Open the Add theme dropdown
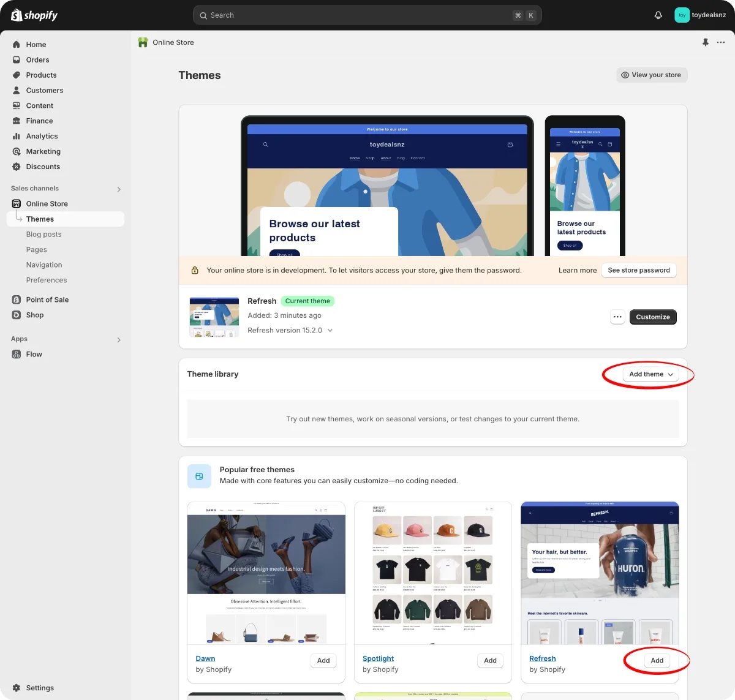 [651, 374]
